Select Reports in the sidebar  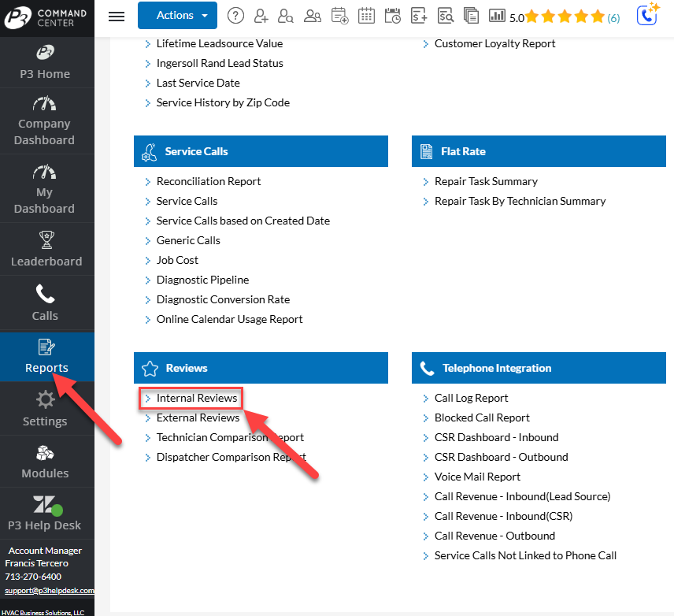coord(46,357)
